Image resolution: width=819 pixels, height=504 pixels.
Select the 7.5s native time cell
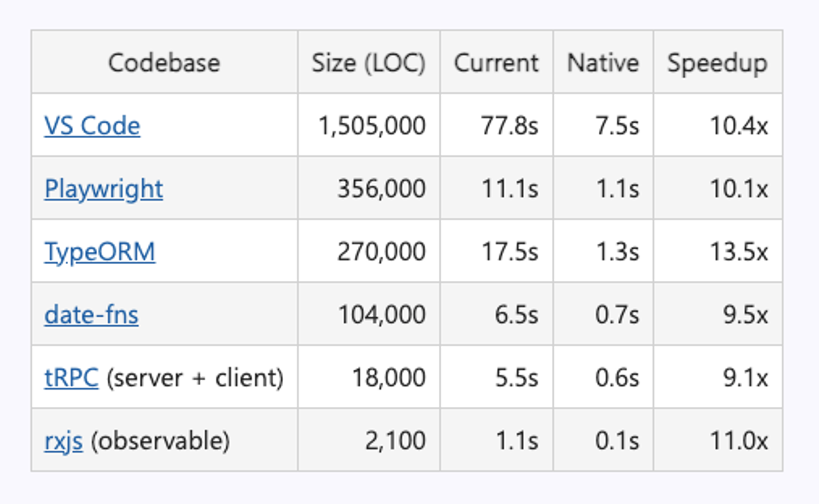pos(603,125)
